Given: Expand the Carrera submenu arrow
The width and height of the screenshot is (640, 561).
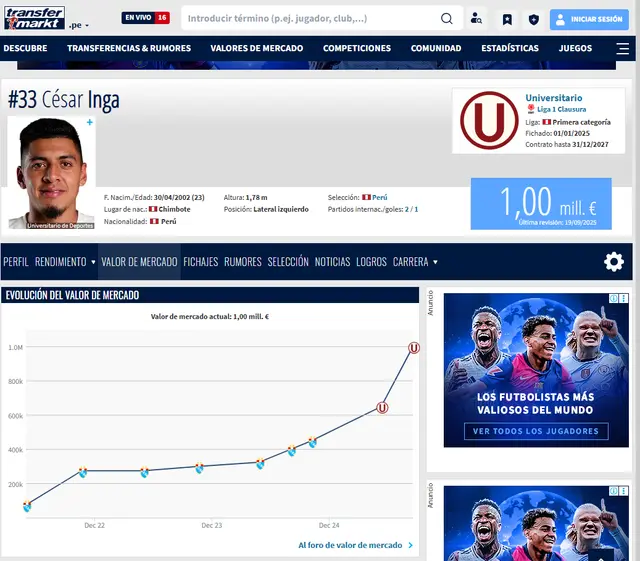Looking at the screenshot, I should click(435, 262).
